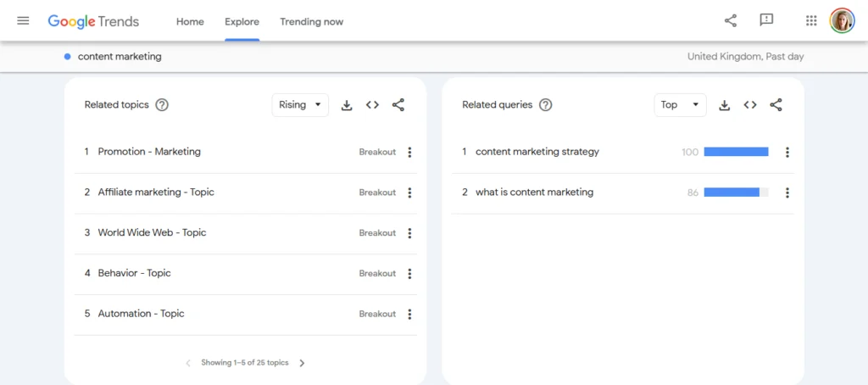Open the Trending now tab

[x=312, y=21]
